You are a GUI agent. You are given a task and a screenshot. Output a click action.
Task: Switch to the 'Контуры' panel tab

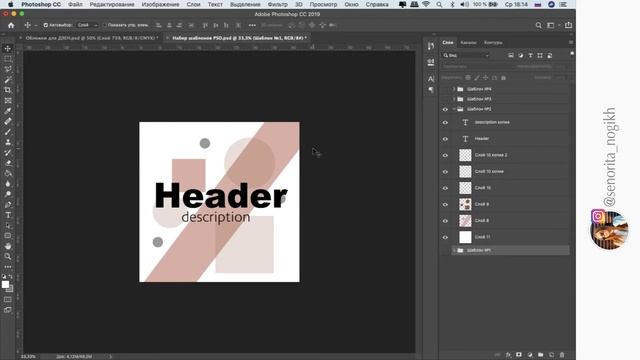(493, 43)
